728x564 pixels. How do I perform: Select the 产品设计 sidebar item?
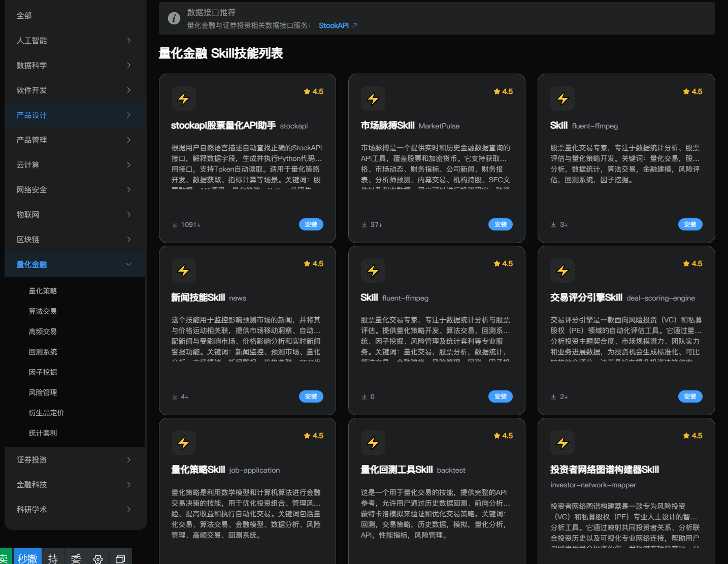pyautogui.click(x=75, y=115)
